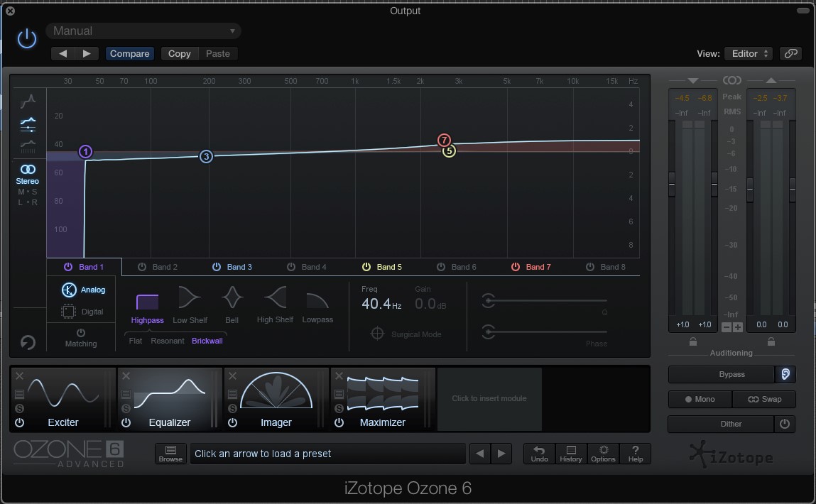Open the Band 4 tab

(x=307, y=267)
